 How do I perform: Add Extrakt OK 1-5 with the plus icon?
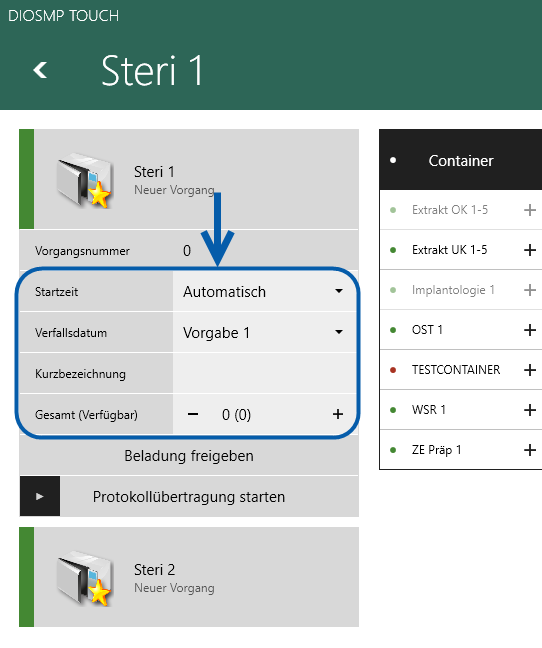(x=530, y=210)
